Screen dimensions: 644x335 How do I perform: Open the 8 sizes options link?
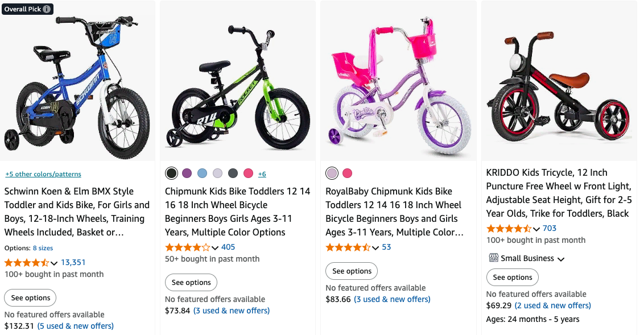coord(43,248)
